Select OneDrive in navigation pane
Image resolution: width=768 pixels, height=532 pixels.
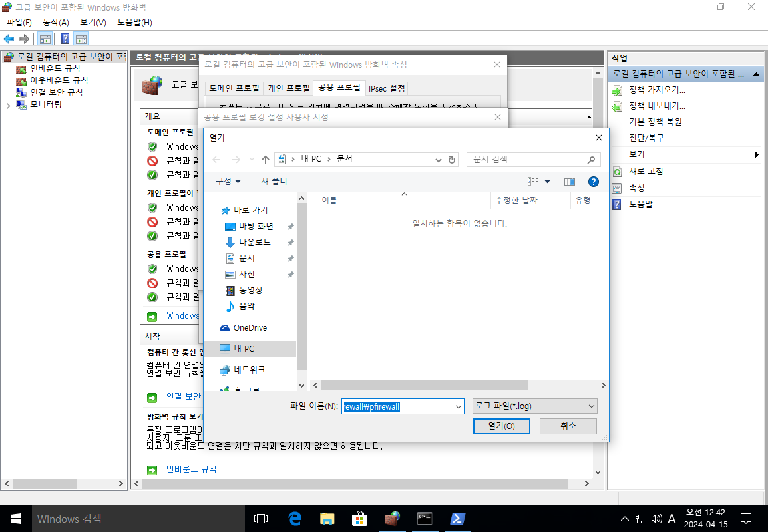tap(250, 328)
